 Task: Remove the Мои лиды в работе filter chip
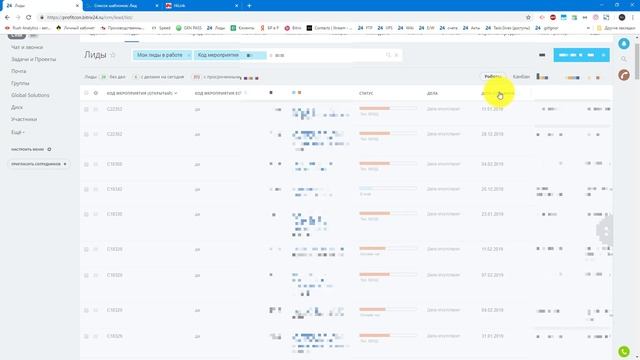coord(189,55)
